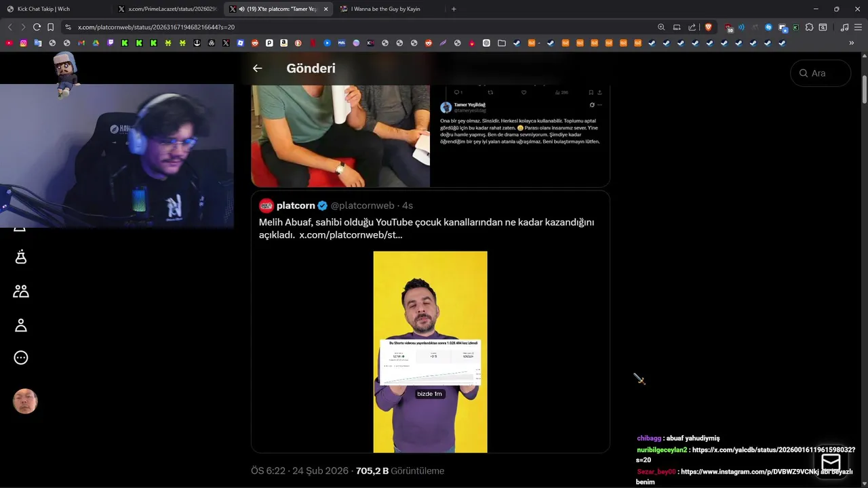Open the extension with the 10 badge
This screenshot has width=868, height=488.
[728, 28]
